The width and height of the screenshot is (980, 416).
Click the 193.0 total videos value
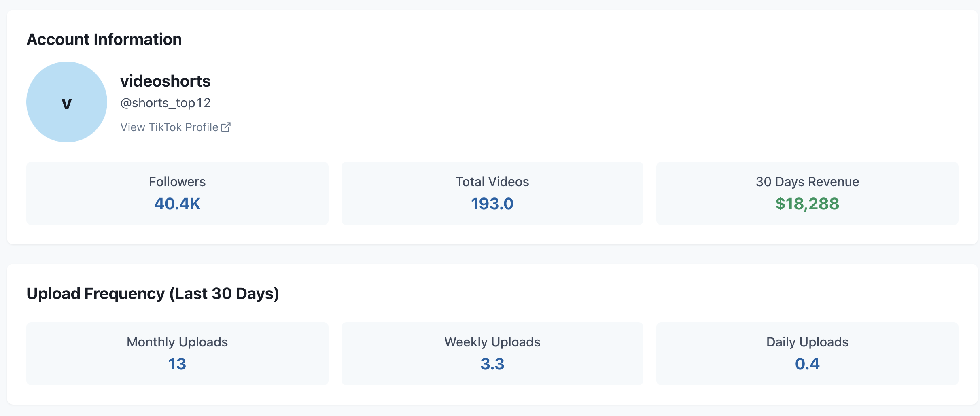(x=492, y=204)
